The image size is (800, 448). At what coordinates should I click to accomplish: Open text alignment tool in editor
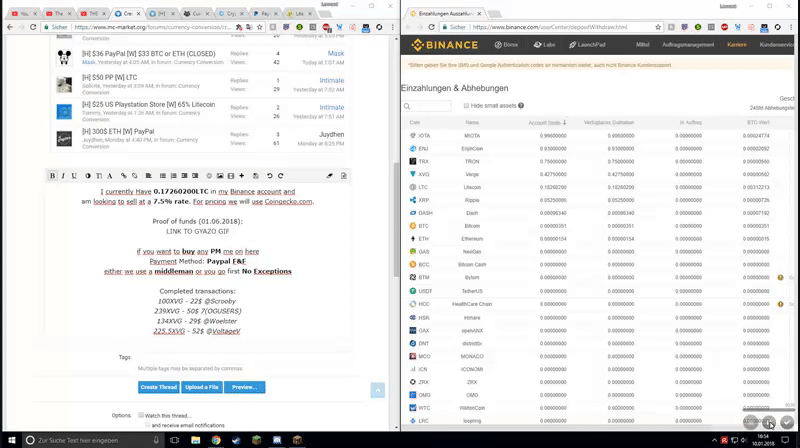[x=148, y=176]
